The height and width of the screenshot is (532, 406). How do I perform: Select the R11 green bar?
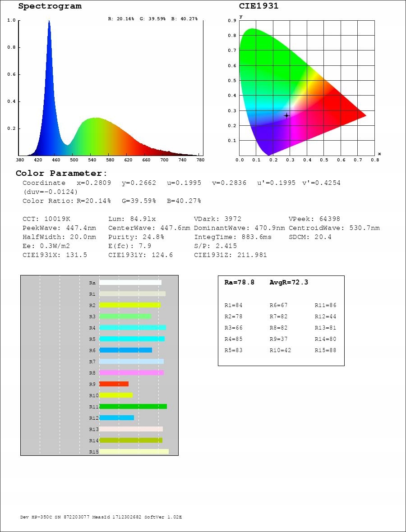[x=133, y=407]
